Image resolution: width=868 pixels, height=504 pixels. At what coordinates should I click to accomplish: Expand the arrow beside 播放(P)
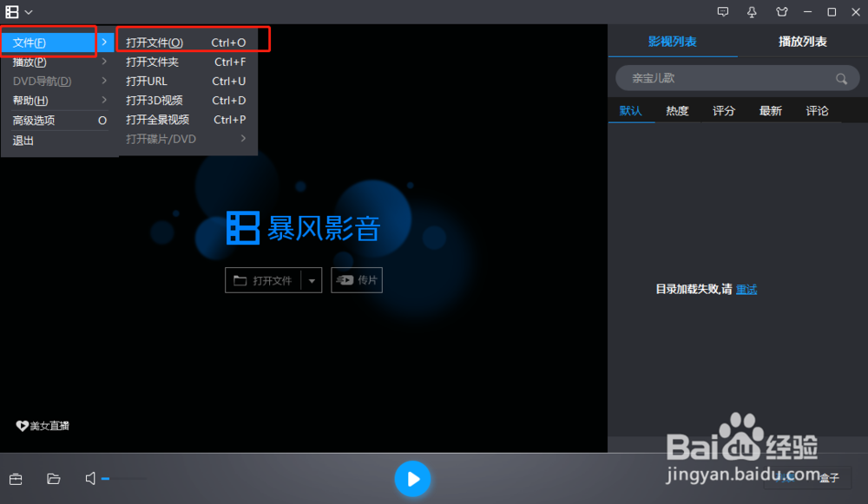(x=104, y=62)
